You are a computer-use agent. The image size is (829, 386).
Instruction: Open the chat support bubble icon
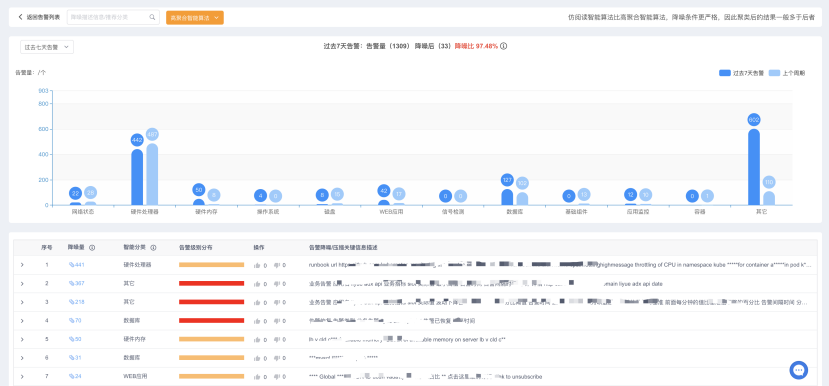[x=799, y=370]
